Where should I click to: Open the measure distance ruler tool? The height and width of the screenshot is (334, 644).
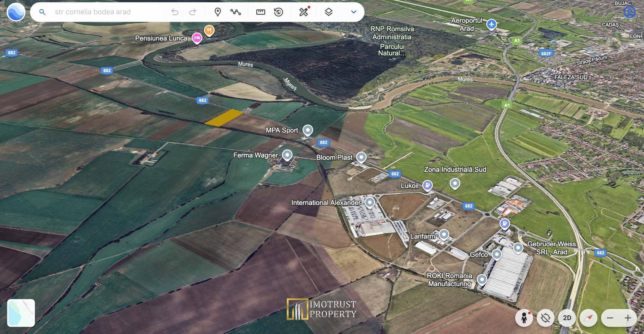tap(260, 12)
